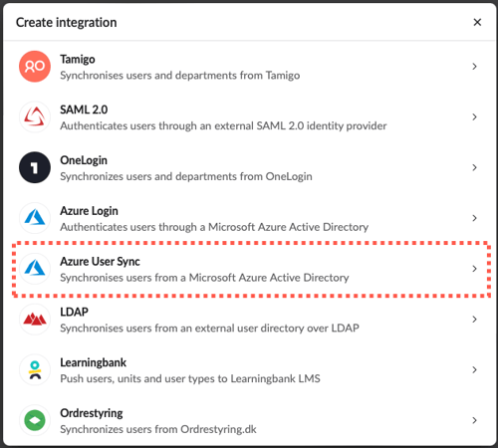This screenshot has height=448, width=498.
Task: Select the Learningbank integration title
Action: (94, 362)
